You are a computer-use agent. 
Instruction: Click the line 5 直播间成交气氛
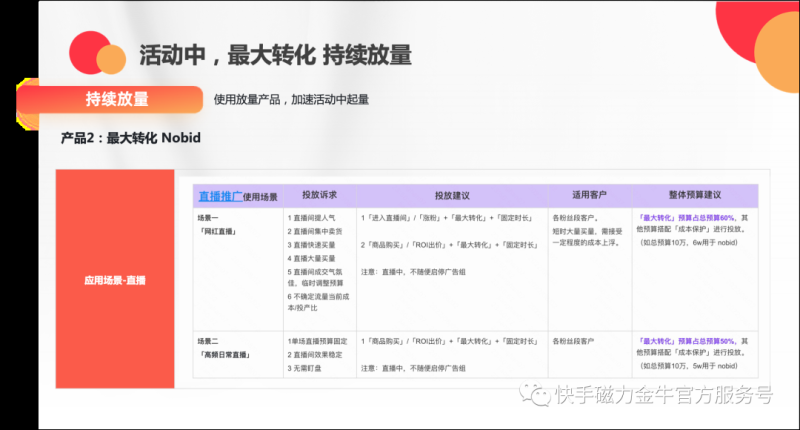(x=315, y=272)
